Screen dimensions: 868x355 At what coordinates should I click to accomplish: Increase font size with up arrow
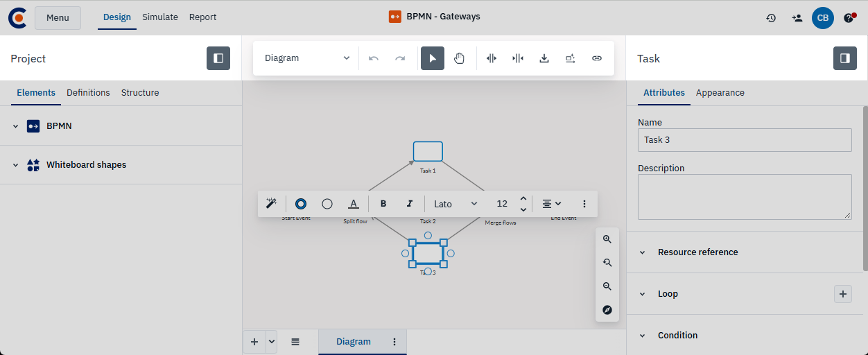click(x=523, y=199)
